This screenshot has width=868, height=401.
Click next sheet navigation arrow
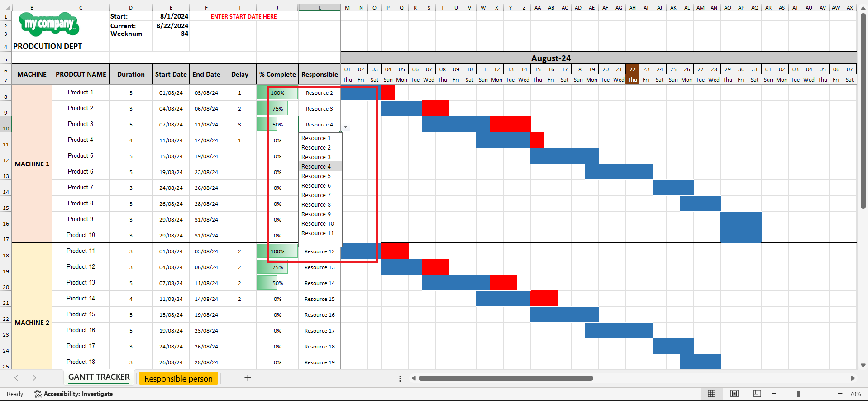pos(34,378)
